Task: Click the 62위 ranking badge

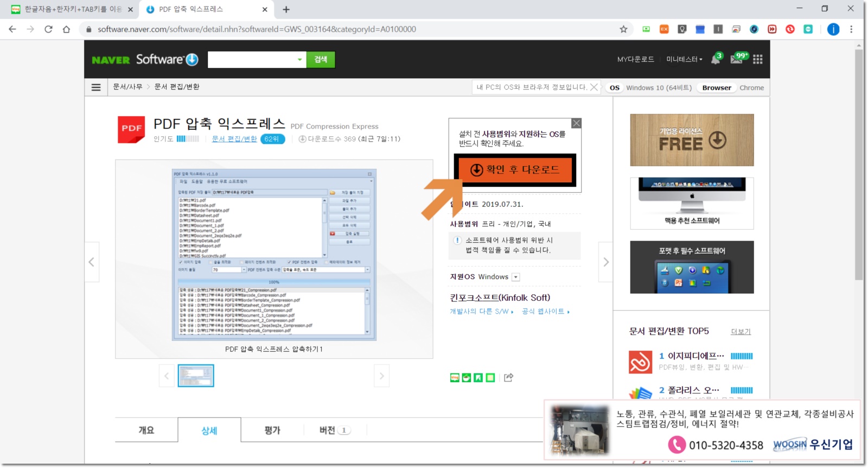Action: click(x=272, y=139)
